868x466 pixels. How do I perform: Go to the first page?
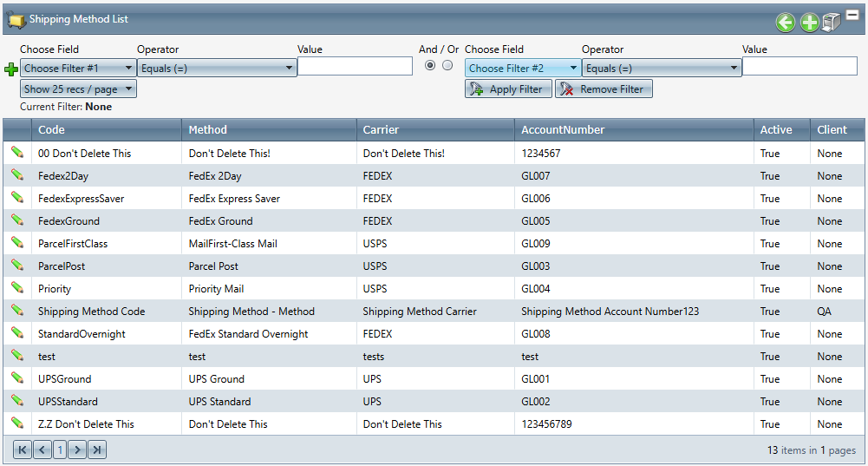pyautogui.click(x=23, y=450)
